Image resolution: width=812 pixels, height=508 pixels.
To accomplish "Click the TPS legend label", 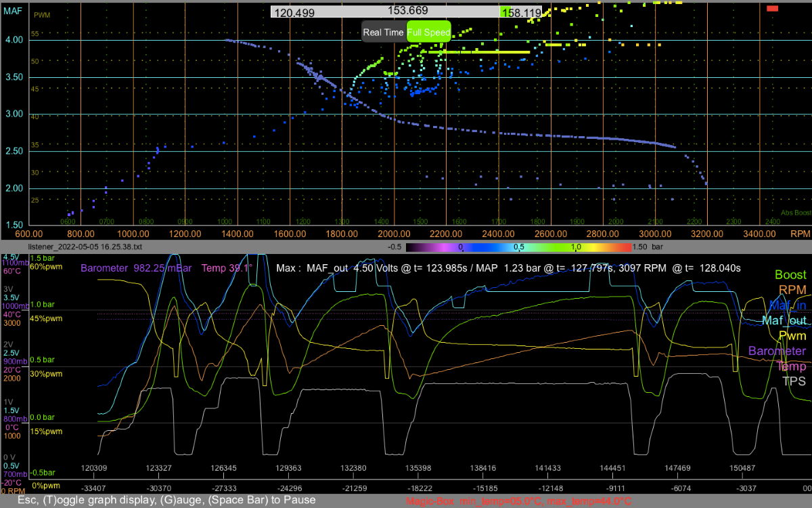I will click(x=794, y=381).
